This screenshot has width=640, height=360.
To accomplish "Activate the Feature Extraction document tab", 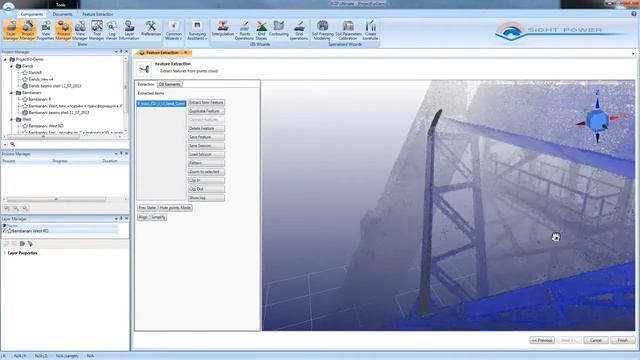I will [162, 53].
